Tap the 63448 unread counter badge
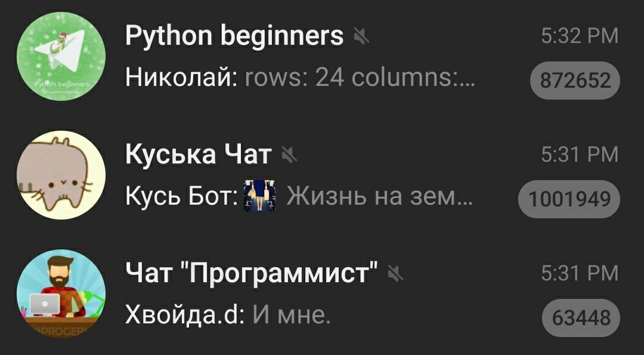This screenshot has width=644, height=355. tap(581, 318)
